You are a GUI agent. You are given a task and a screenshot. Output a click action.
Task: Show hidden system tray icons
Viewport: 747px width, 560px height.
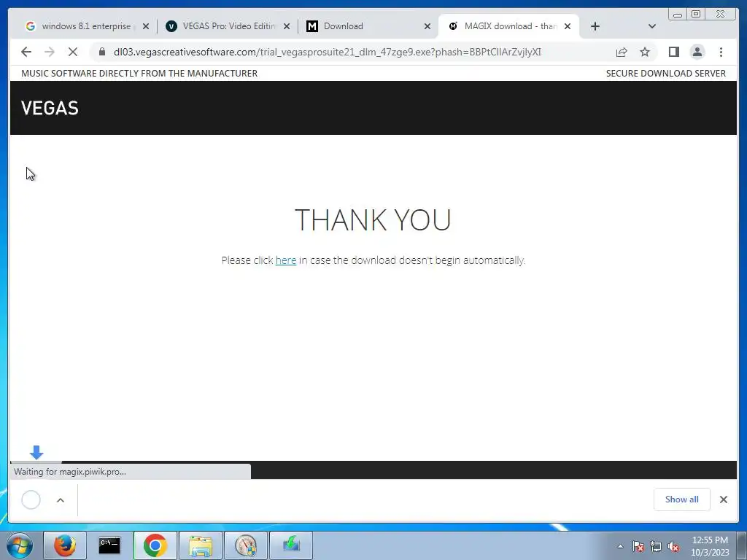click(620, 546)
